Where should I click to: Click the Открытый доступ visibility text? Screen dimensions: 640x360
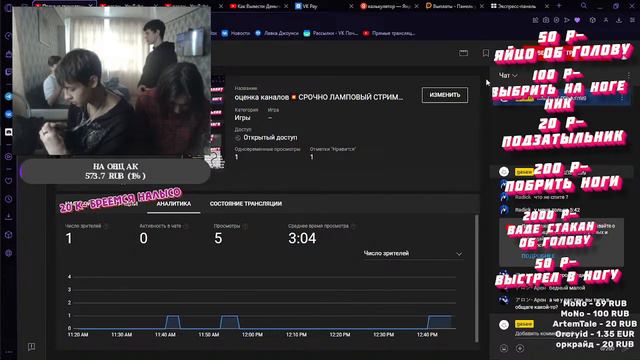(x=270, y=138)
